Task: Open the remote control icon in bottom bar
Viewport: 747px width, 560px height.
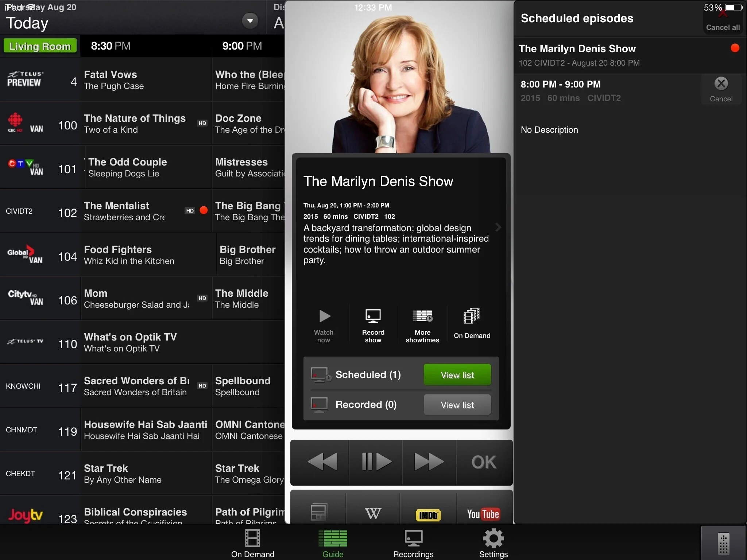Action: 723,544
